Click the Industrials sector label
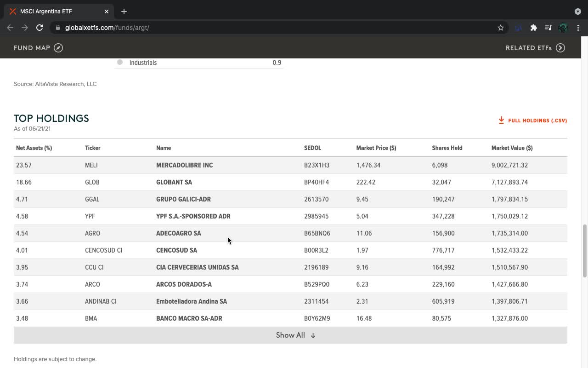 coord(143,63)
